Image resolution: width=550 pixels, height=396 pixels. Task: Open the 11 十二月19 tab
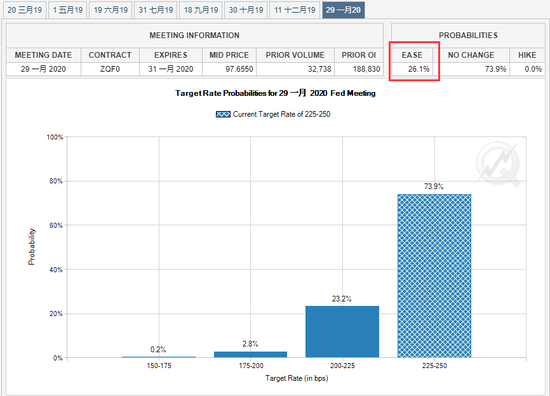coord(295,10)
